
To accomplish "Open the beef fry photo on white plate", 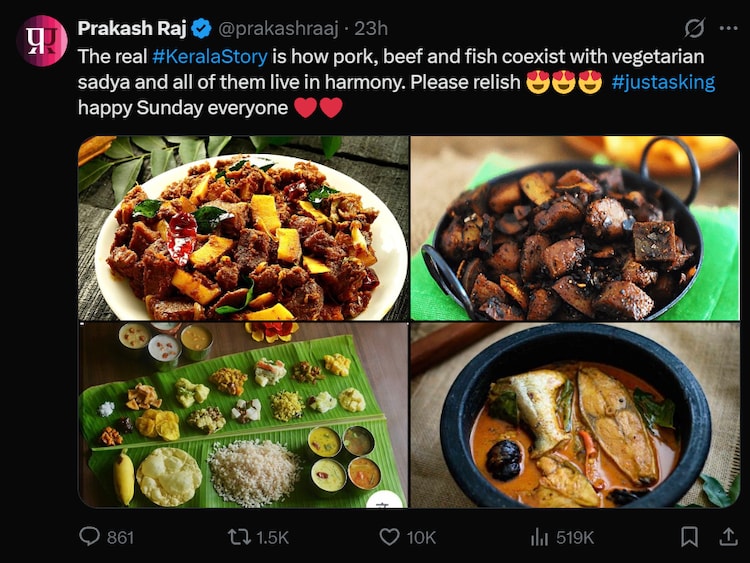I will pyautogui.click(x=243, y=228).
